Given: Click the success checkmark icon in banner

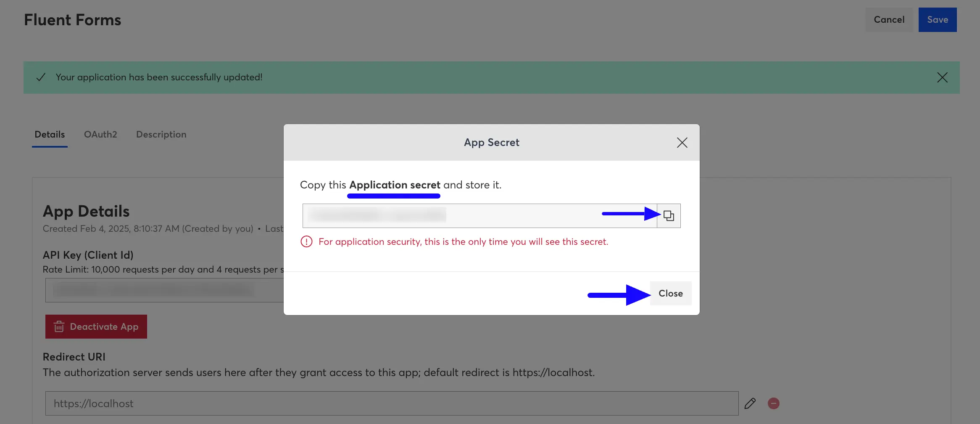Looking at the screenshot, I should tap(41, 77).
